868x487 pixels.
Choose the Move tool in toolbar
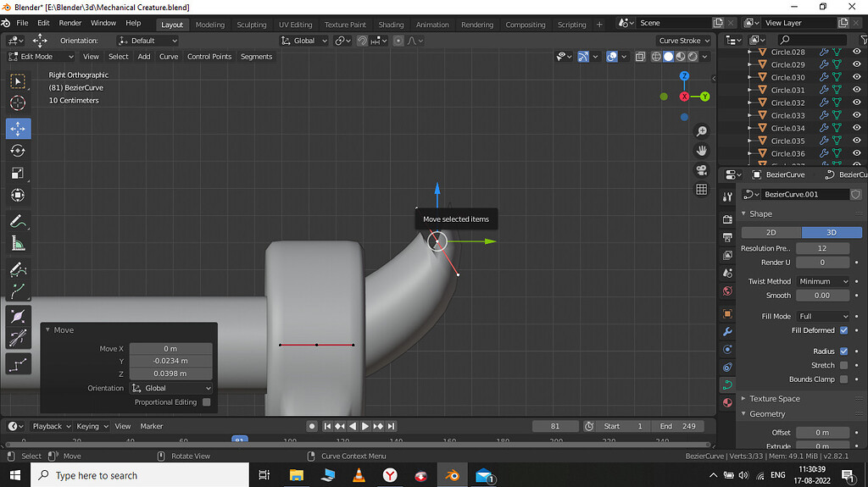pos(19,129)
